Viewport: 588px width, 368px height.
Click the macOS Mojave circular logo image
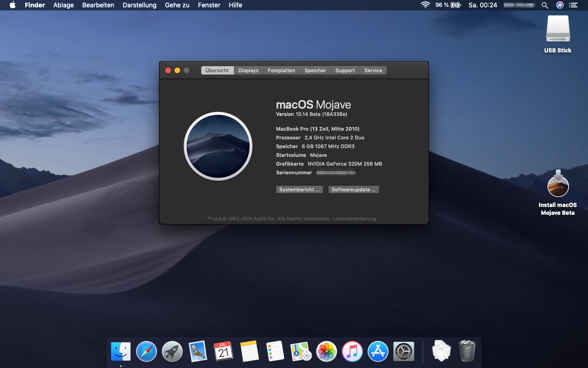click(218, 146)
